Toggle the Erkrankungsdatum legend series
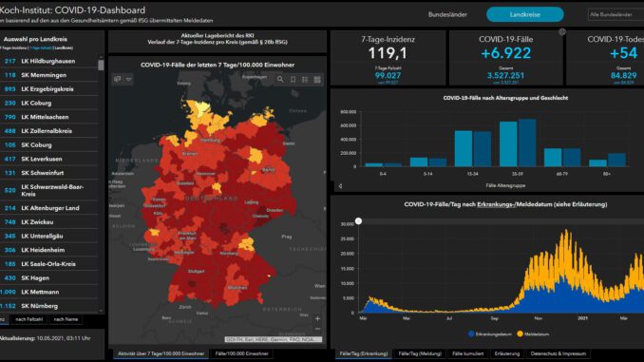Screen dimensions: 644x362 489,334
